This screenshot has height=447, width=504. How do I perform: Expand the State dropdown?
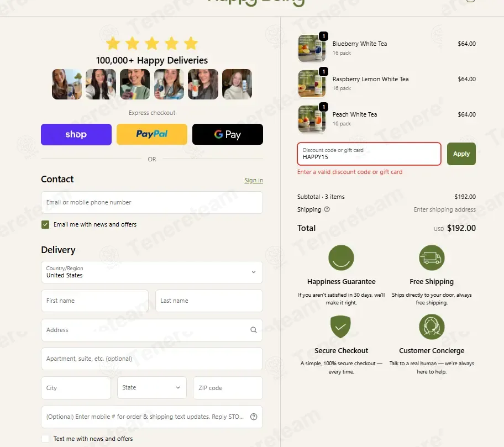pyautogui.click(x=152, y=388)
